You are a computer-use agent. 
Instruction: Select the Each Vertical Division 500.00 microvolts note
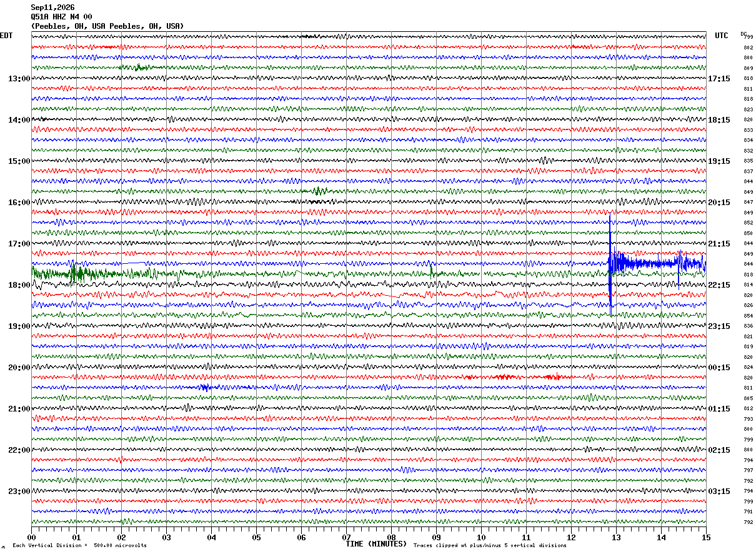[x=79, y=545]
